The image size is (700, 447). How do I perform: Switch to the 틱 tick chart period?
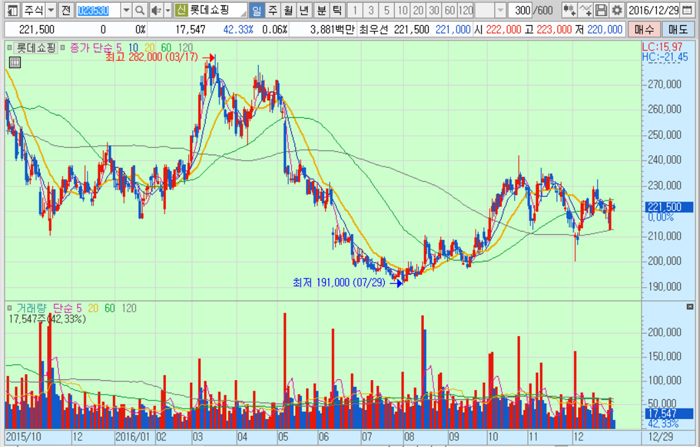[x=337, y=10]
